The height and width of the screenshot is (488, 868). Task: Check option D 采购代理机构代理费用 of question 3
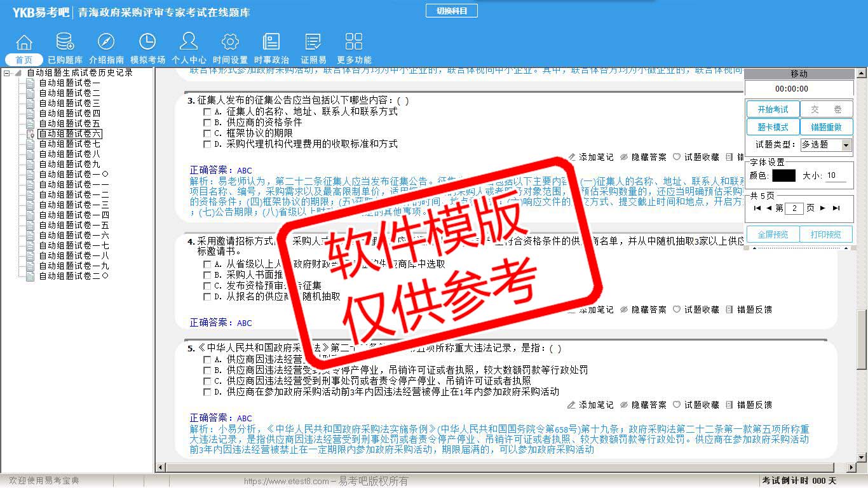coord(207,144)
